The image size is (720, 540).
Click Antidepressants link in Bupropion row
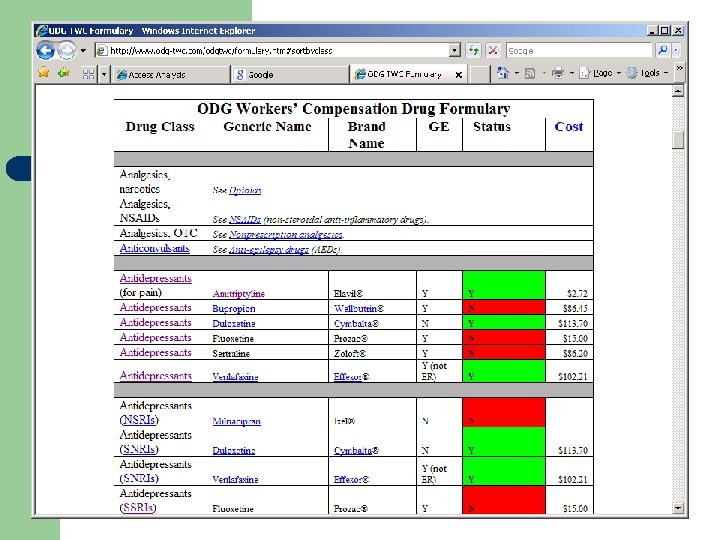pos(156,308)
